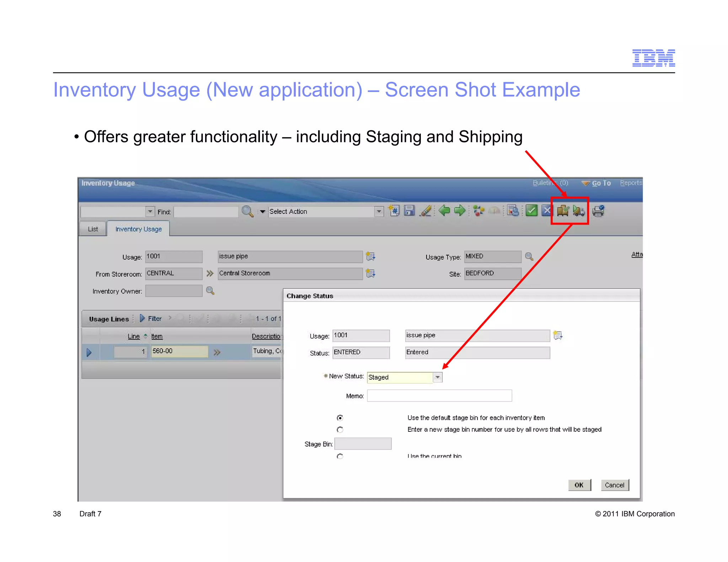Click the greyed-out gauge icon in toolbar
This screenshot has width=728, height=562.
pyautogui.click(x=494, y=211)
